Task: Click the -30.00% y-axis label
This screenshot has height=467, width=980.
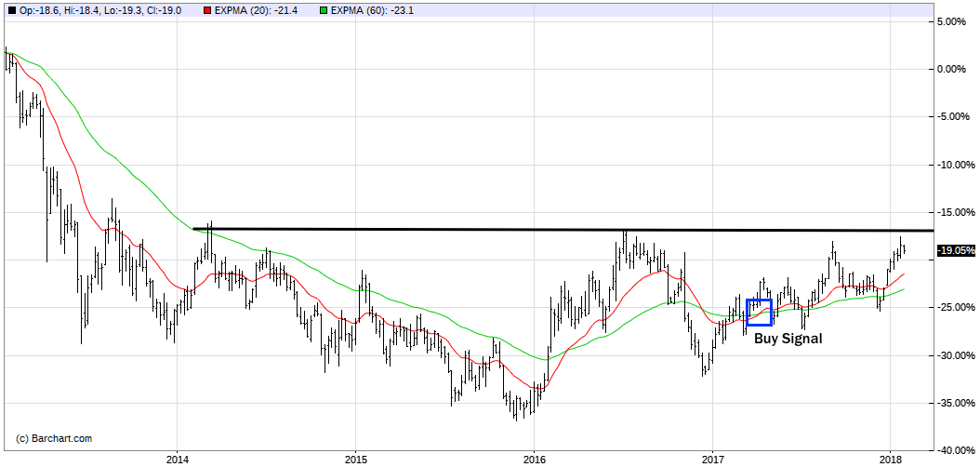Action: click(956, 355)
